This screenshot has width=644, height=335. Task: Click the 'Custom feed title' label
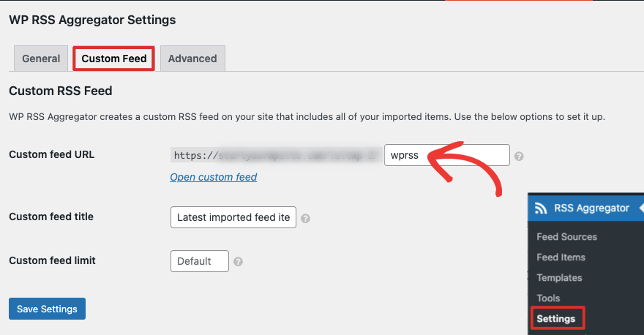click(51, 217)
